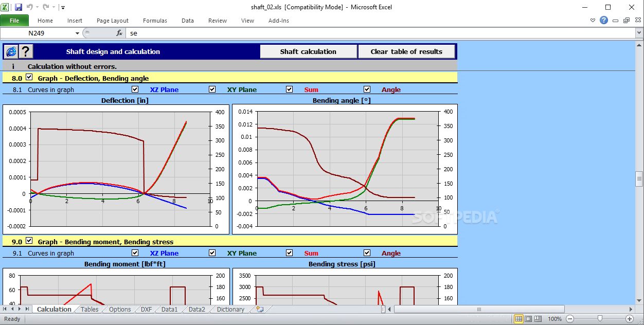
Task: Toggle Sum checkbox in row 8.1
Action: [290, 89]
